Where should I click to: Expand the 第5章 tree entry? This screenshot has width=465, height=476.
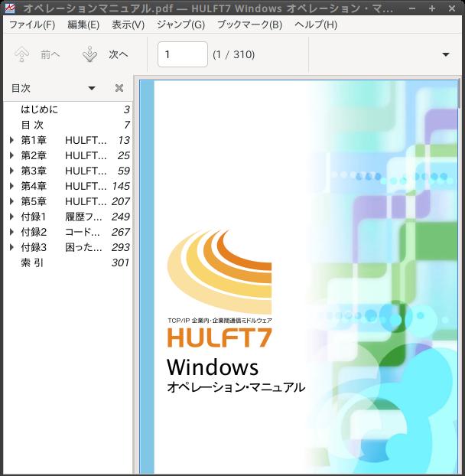11,201
